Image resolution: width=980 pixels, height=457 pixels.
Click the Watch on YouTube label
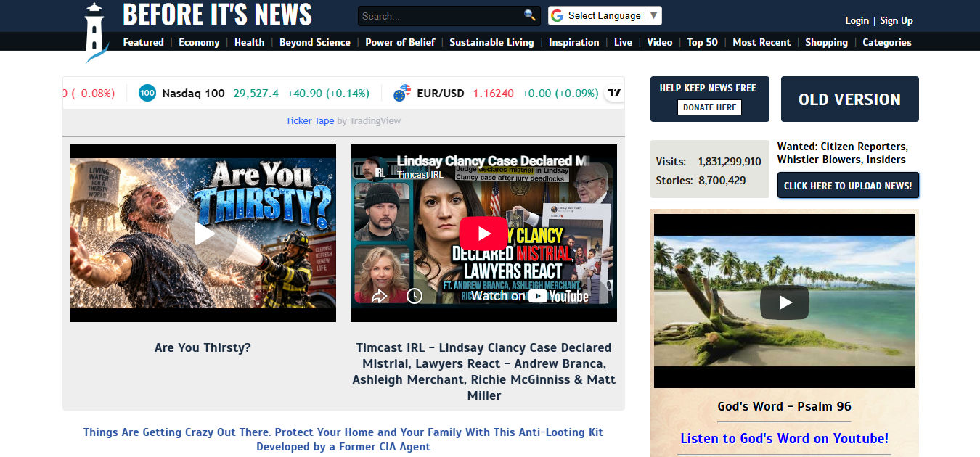530,295
